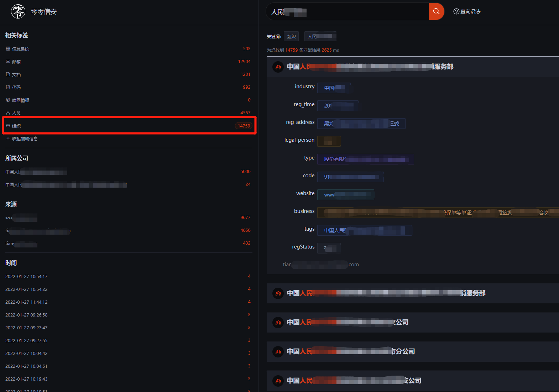Click the first result's organization icon
This screenshot has height=392, width=559.
(x=278, y=67)
